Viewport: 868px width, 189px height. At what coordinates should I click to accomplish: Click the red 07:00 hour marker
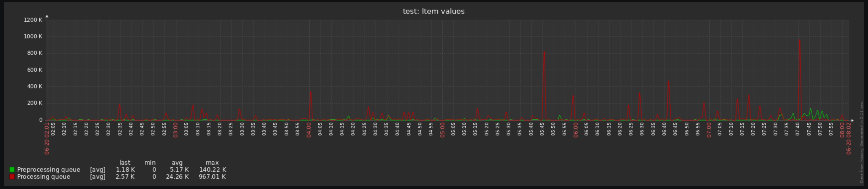tap(709, 130)
